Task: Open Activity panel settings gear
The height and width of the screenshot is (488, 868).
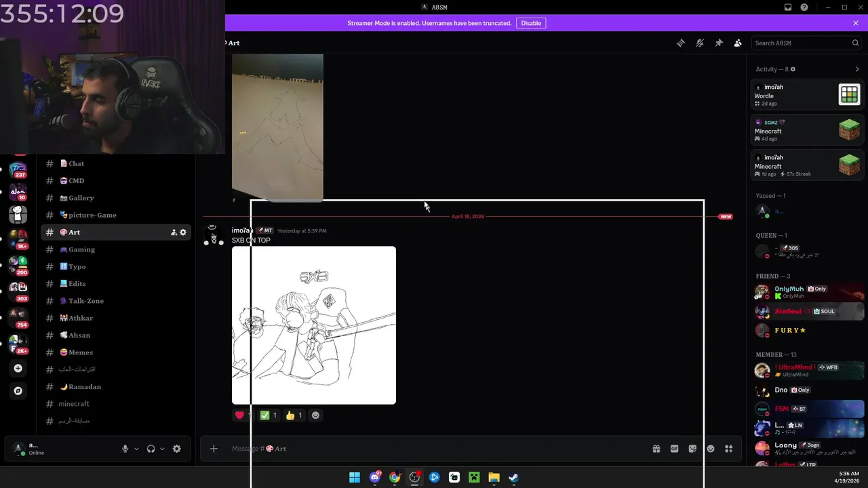Action: (793, 69)
